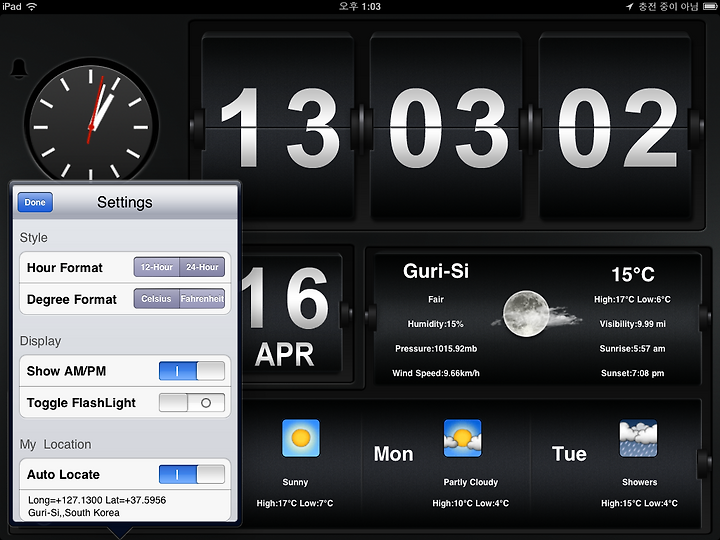This screenshot has height=540, width=720.
Task: Tap the location arrow status icon
Action: click(630, 7)
